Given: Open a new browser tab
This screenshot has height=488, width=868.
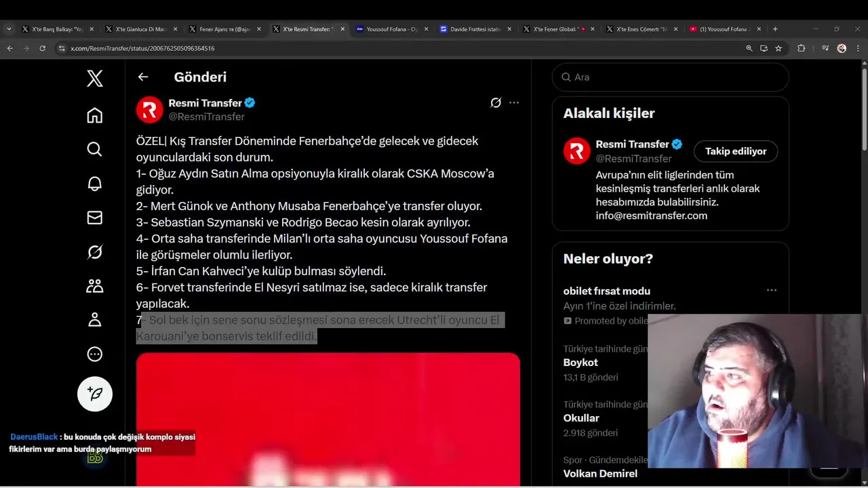Looking at the screenshot, I should (775, 29).
